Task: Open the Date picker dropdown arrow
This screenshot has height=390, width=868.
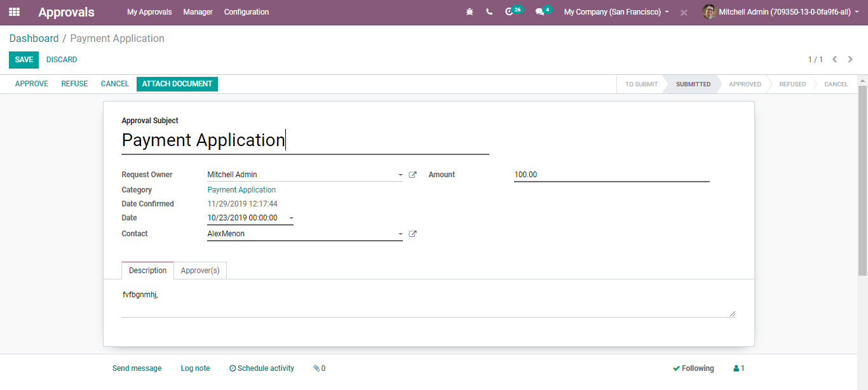Action: click(x=291, y=218)
